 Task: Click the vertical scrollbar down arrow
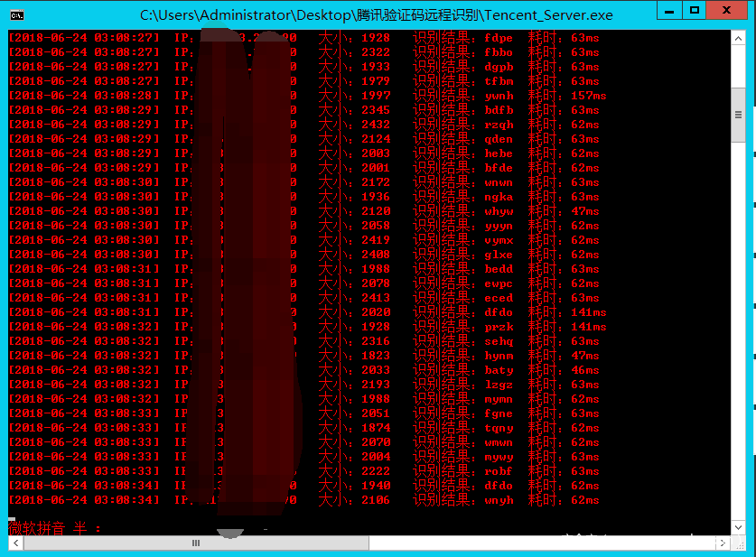pyautogui.click(x=738, y=526)
